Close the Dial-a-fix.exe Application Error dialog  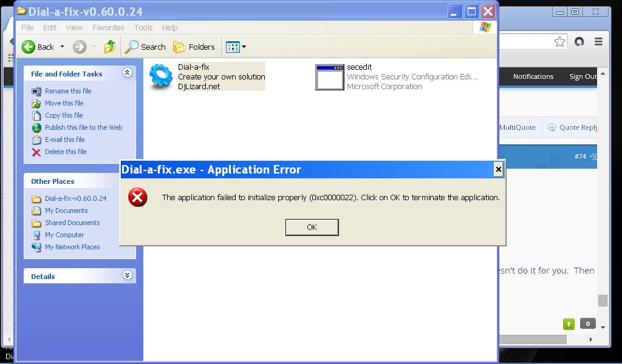click(x=498, y=170)
